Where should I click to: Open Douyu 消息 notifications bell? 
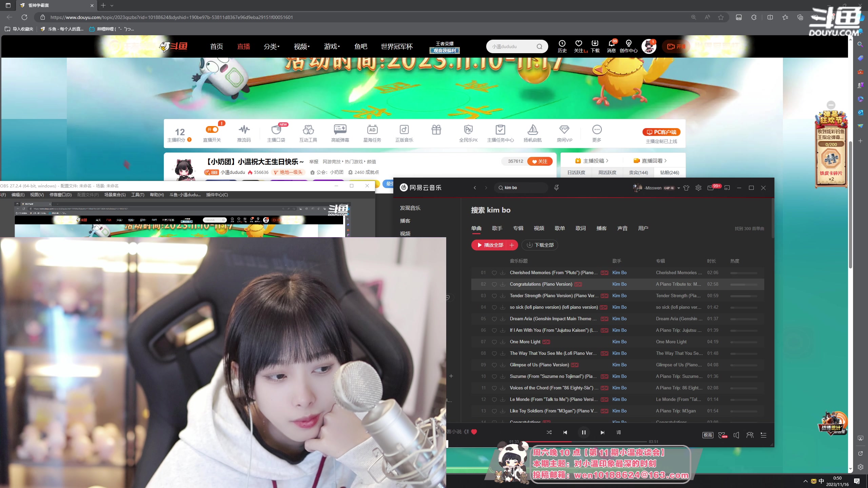(611, 46)
